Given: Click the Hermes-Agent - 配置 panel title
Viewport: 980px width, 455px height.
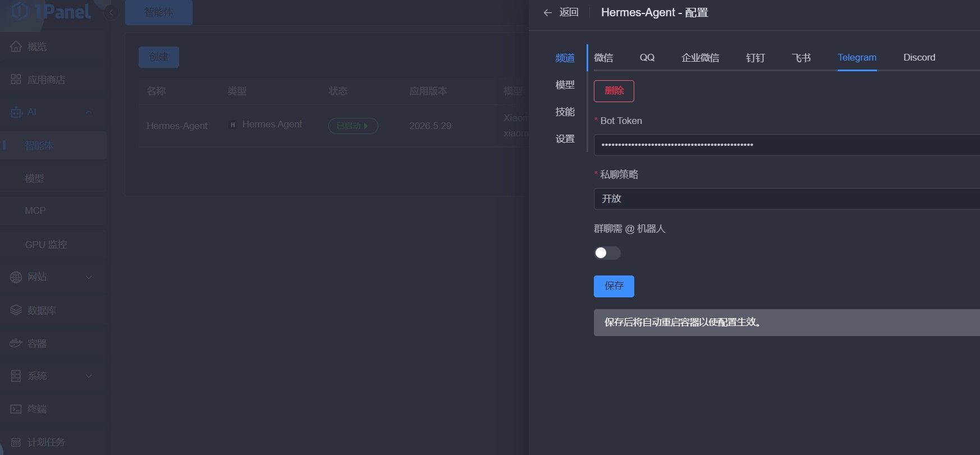Looking at the screenshot, I should pos(654,12).
